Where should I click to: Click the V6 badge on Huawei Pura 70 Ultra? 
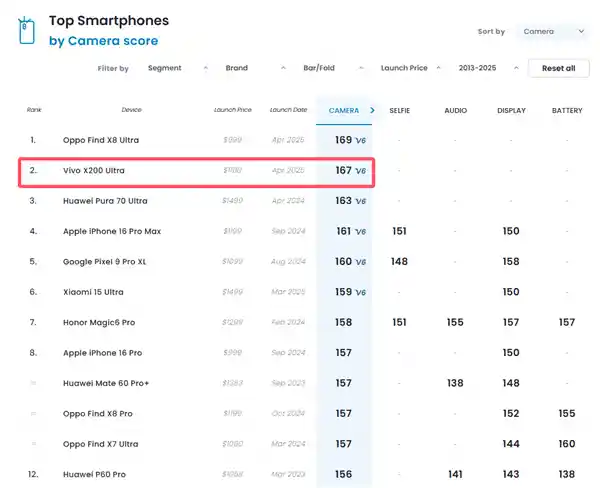[360, 201]
